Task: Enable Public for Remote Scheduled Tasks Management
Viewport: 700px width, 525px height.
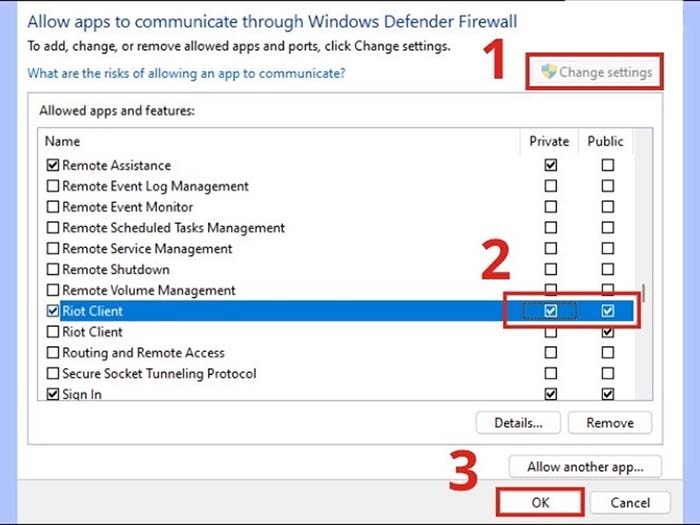Action: [x=608, y=228]
